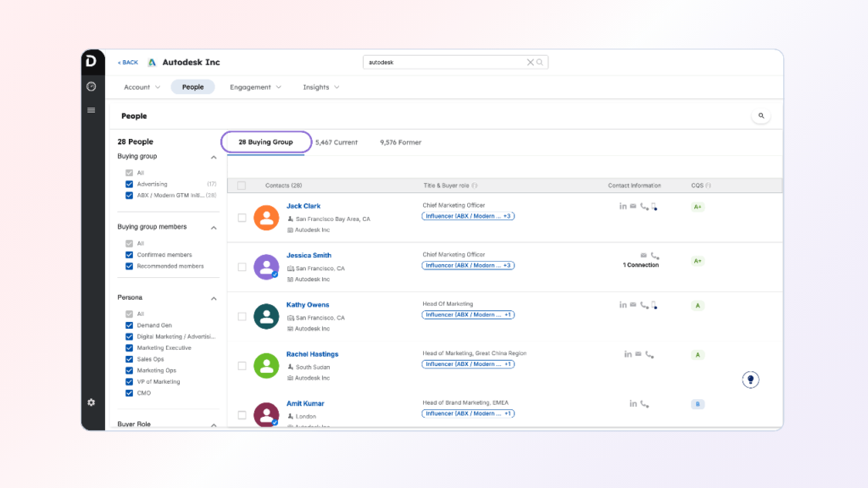Click Amit Kumar's B CQS badge

pyautogui.click(x=698, y=404)
